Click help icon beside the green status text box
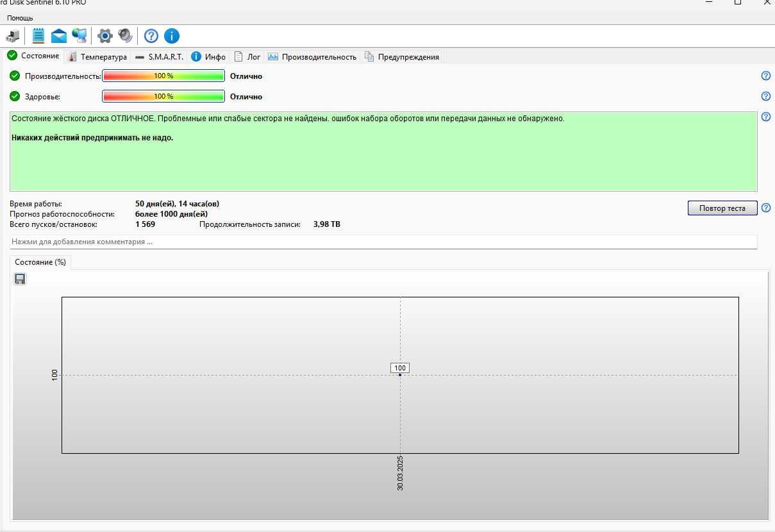This screenshot has width=775, height=532. pos(765,117)
